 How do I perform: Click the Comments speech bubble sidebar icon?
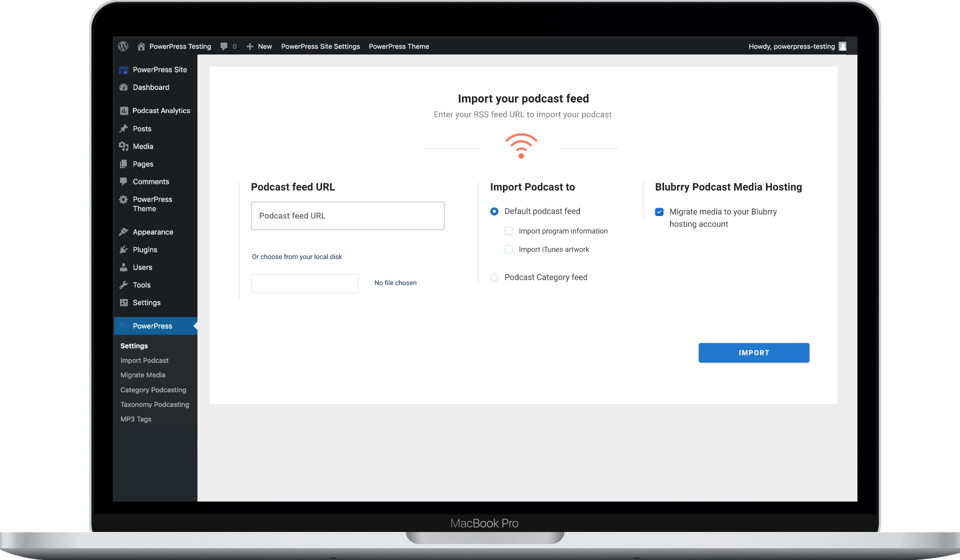[x=123, y=181]
